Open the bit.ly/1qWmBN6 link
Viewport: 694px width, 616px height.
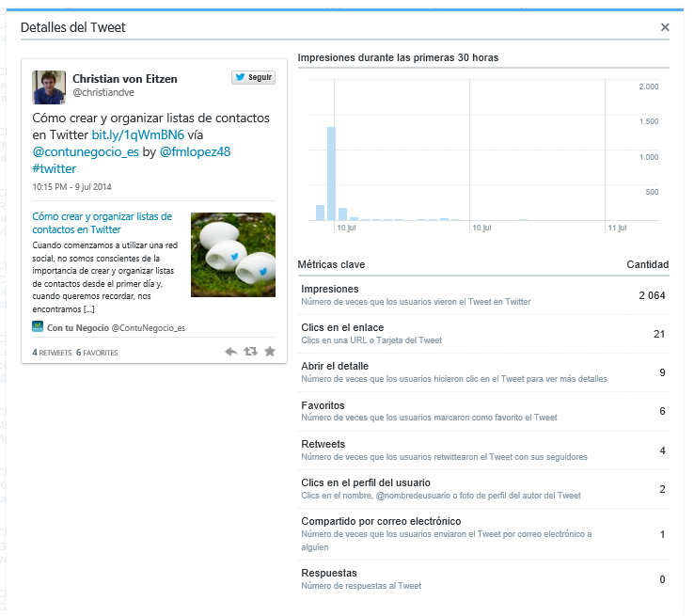click(137, 134)
